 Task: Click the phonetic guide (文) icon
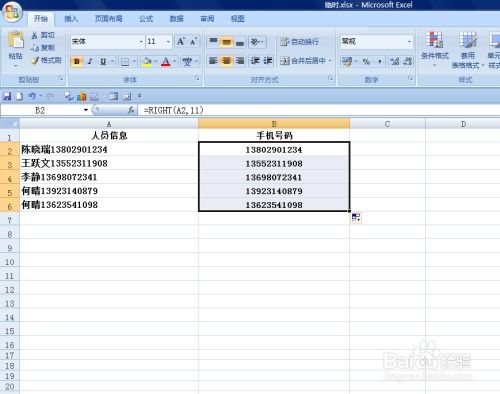tap(187, 61)
